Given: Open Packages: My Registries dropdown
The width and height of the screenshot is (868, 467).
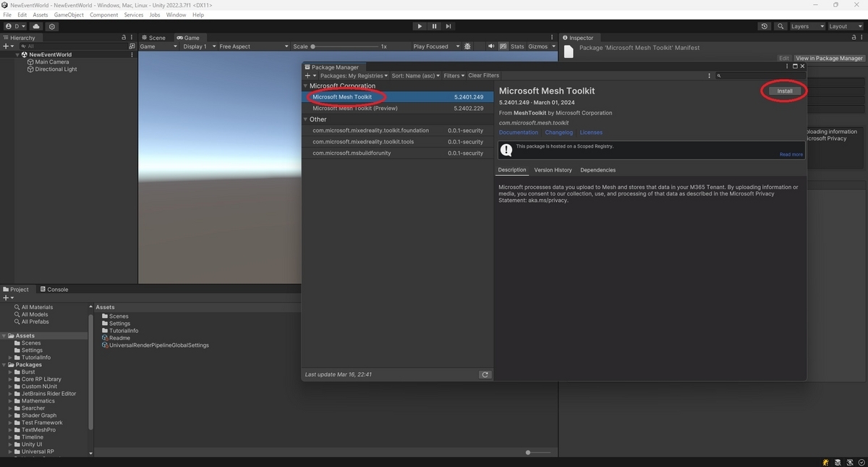Looking at the screenshot, I should (x=354, y=75).
